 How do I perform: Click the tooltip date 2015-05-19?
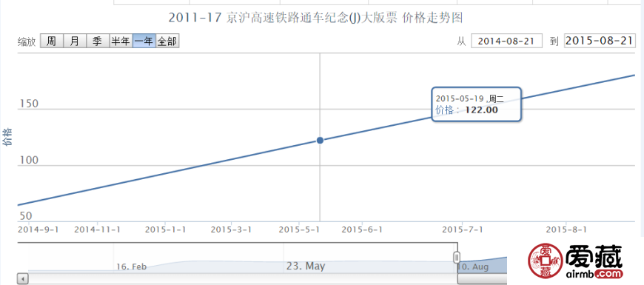point(459,98)
